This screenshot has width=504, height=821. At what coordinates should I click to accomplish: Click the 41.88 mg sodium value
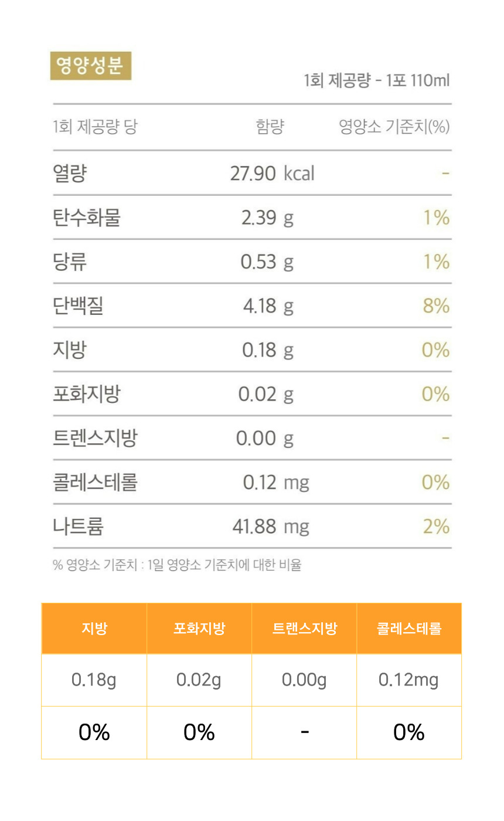(x=271, y=526)
